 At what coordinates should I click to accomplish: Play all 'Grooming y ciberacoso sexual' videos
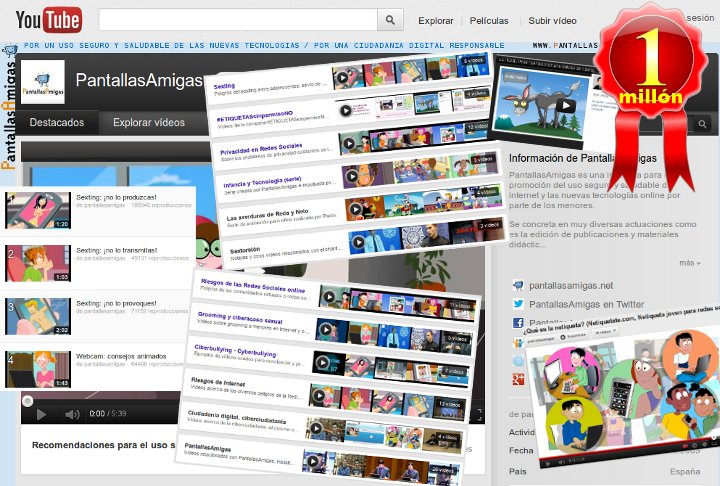point(326,329)
